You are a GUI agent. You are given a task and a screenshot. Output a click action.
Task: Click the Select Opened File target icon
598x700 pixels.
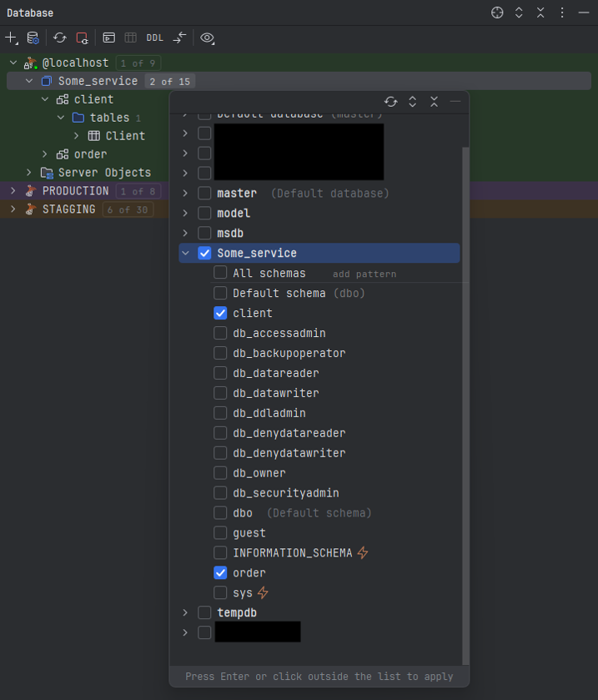pyautogui.click(x=497, y=13)
